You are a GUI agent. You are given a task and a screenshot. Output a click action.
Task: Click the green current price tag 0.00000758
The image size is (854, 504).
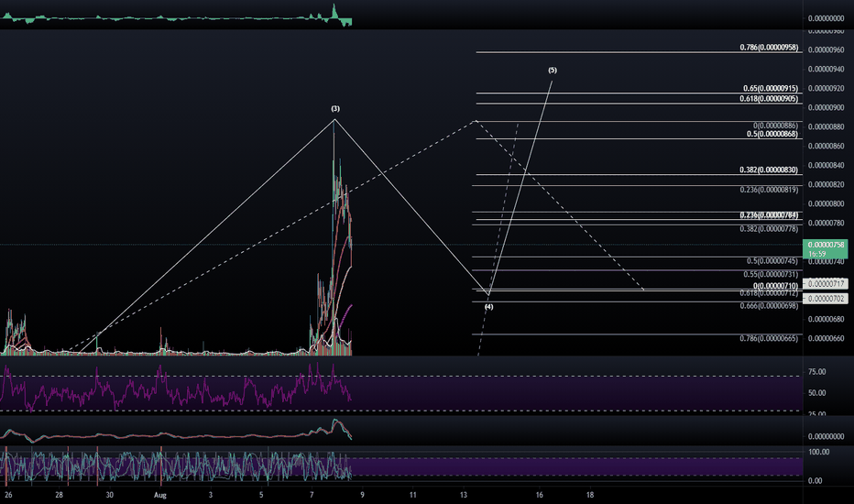pyautogui.click(x=825, y=249)
